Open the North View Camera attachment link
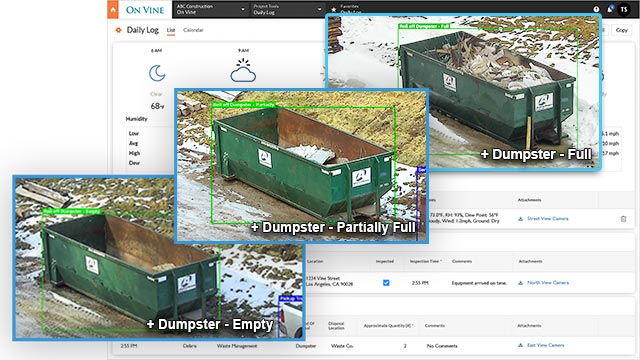The image size is (640, 360). click(548, 283)
